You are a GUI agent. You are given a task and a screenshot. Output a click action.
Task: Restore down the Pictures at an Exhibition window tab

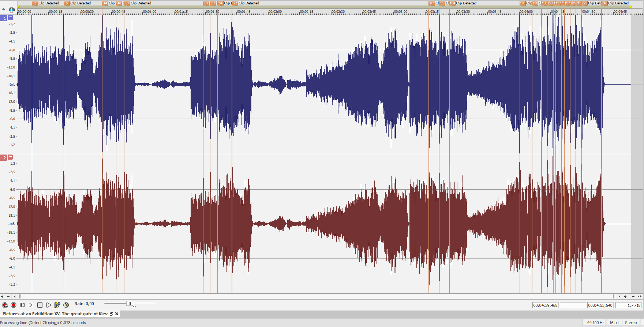[x=112, y=314]
